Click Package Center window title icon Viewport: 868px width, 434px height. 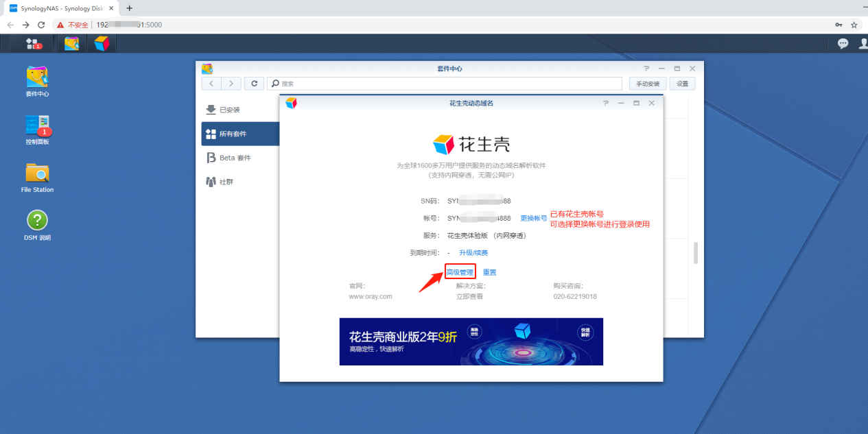click(x=207, y=69)
